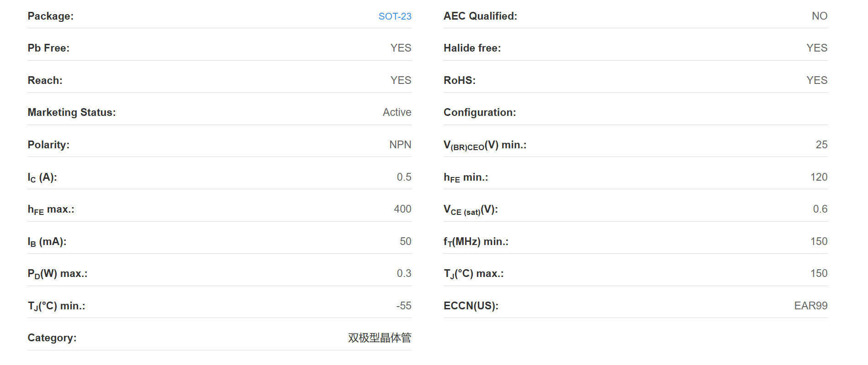Screen dimensions: 868x365
Task: Click the RoHS YES value
Action: tap(817, 81)
